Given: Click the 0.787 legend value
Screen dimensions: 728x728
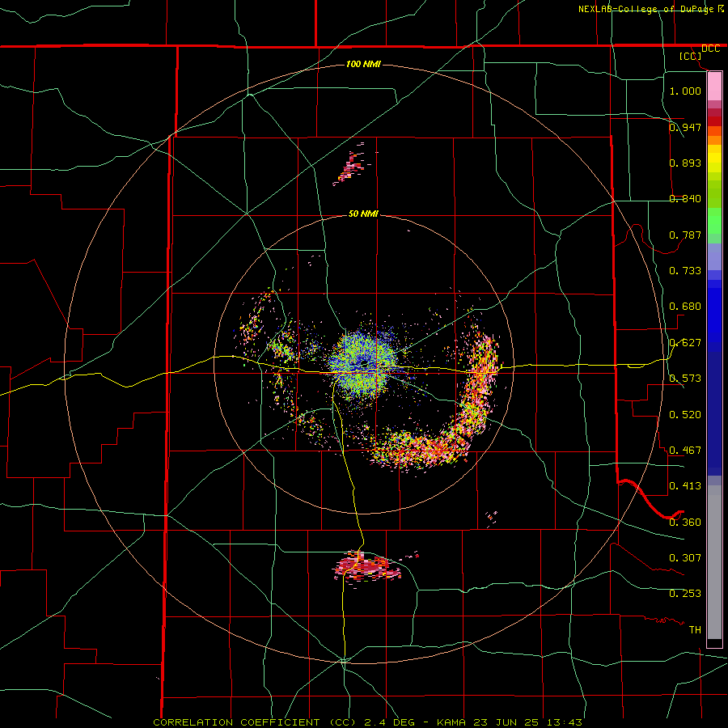Looking at the screenshot, I should coord(685,235).
